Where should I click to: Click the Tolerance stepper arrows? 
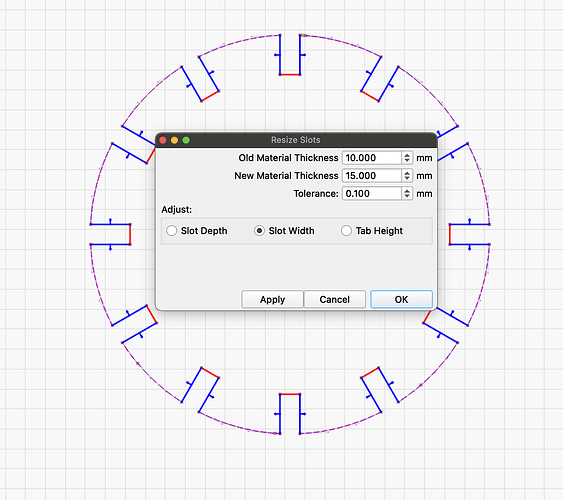[407, 193]
